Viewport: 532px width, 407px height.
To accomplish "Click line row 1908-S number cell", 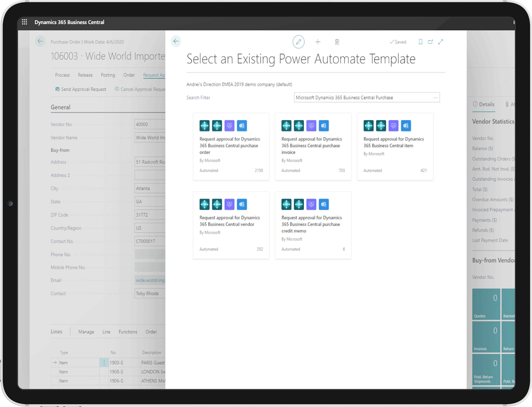I will pyautogui.click(x=124, y=372).
